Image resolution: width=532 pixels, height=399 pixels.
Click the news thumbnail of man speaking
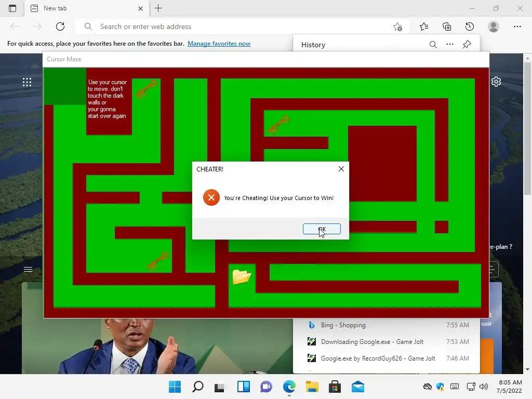tap(157, 346)
